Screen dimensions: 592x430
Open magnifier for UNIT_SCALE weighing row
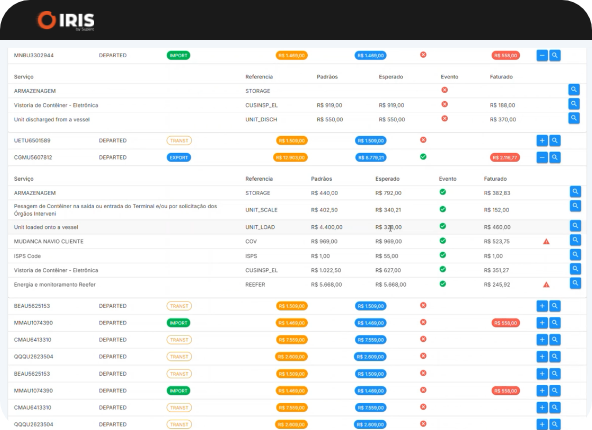[575, 206]
